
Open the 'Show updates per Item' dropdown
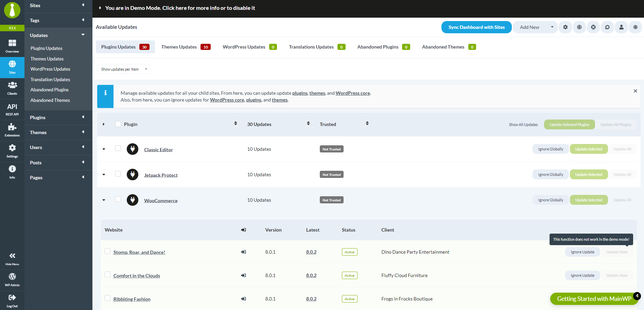click(x=124, y=69)
